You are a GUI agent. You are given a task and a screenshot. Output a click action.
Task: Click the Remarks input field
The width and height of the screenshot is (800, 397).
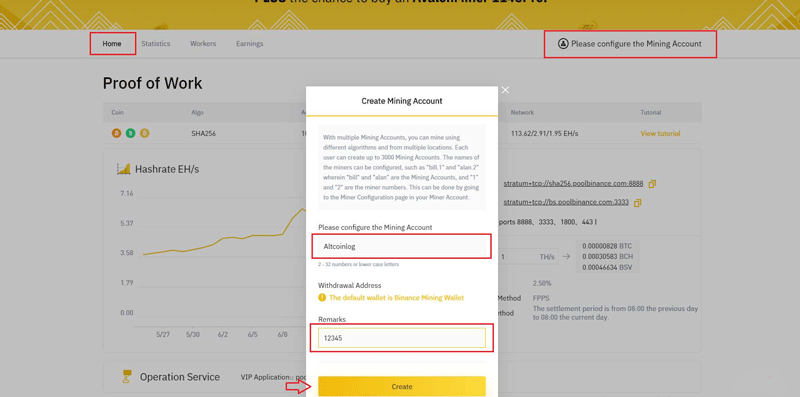402,337
